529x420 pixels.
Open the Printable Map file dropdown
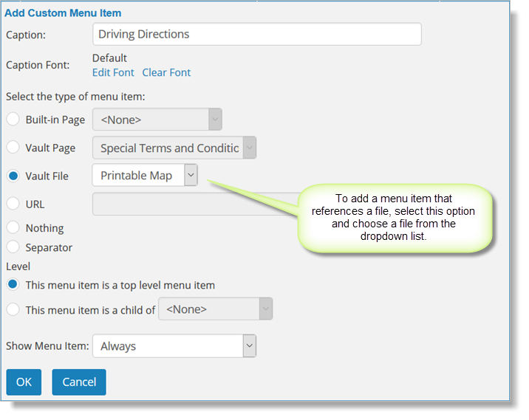tap(145, 175)
